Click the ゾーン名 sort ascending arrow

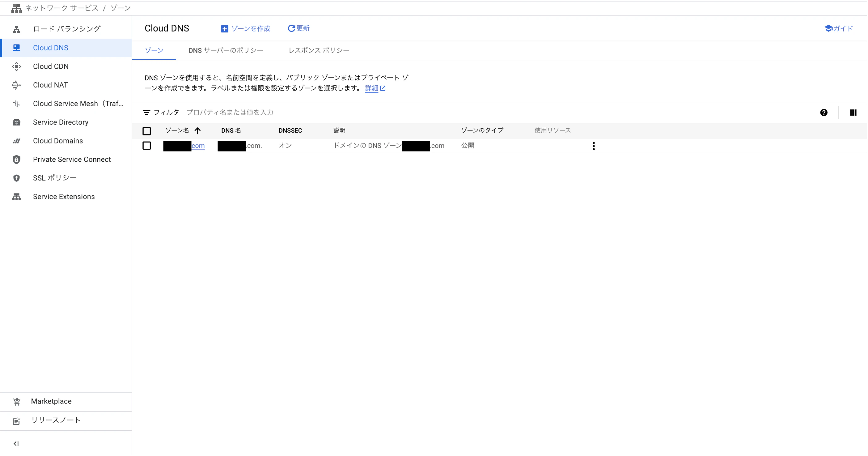[197, 131]
